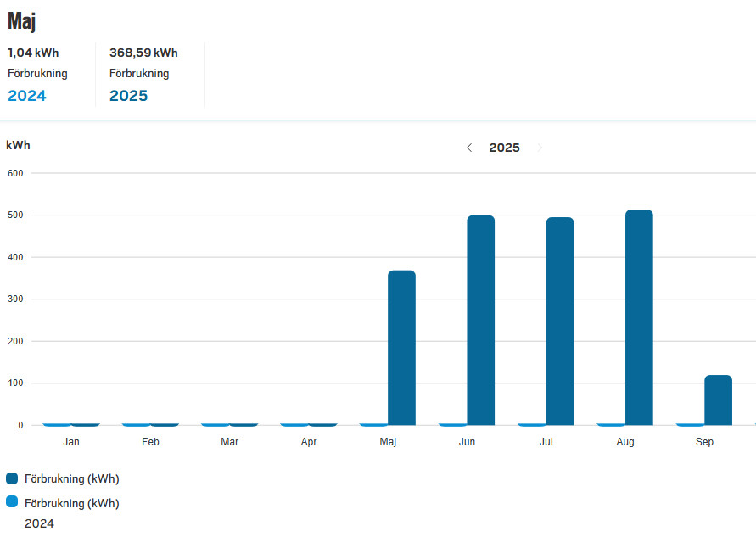The height and width of the screenshot is (537, 756).
Task: Click the light blue legend circle
Action: pos(12,502)
